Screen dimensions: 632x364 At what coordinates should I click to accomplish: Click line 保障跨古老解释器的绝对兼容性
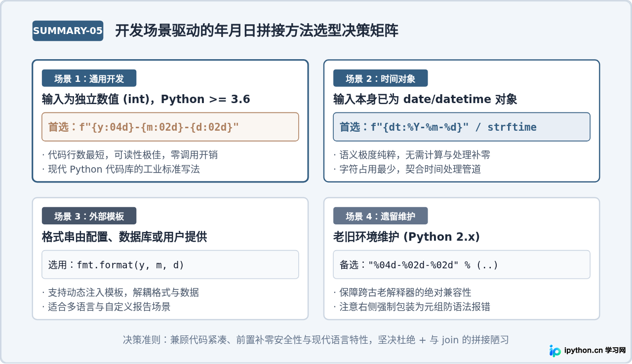pos(402,292)
